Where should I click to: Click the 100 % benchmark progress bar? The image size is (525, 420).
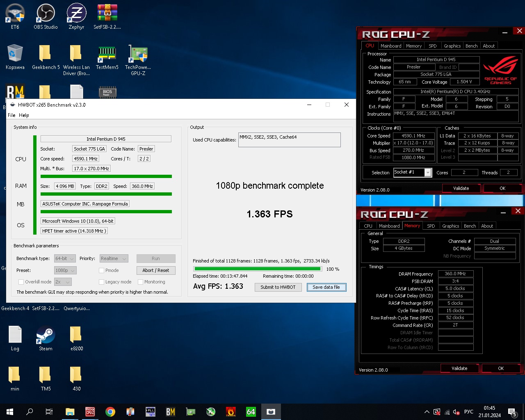(258, 269)
